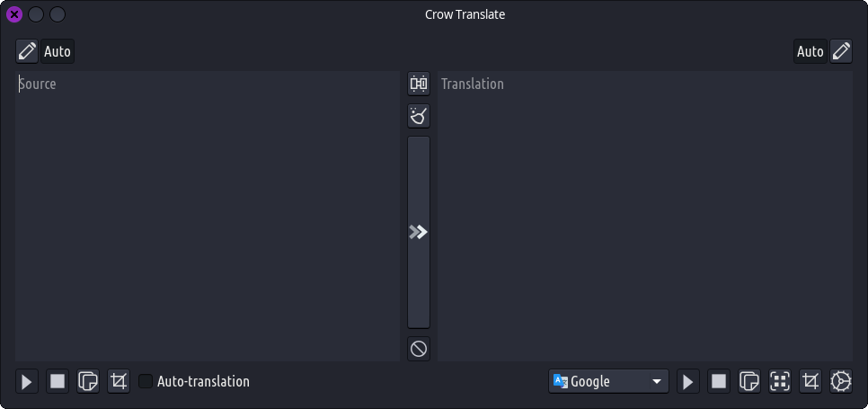Image resolution: width=868 pixels, height=409 pixels.
Task: Stop the translation text speech
Action: [719, 381]
